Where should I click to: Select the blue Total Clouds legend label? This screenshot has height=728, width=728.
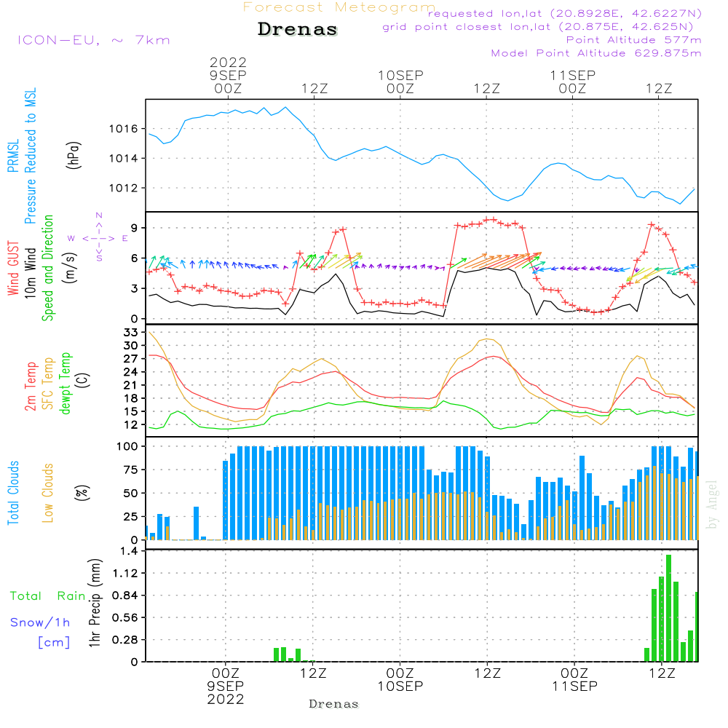(x=13, y=493)
